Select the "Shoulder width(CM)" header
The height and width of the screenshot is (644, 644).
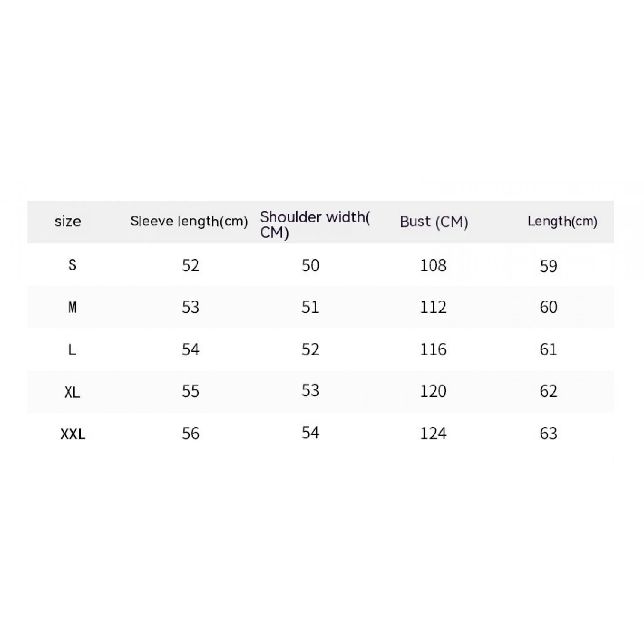pos(315,225)
